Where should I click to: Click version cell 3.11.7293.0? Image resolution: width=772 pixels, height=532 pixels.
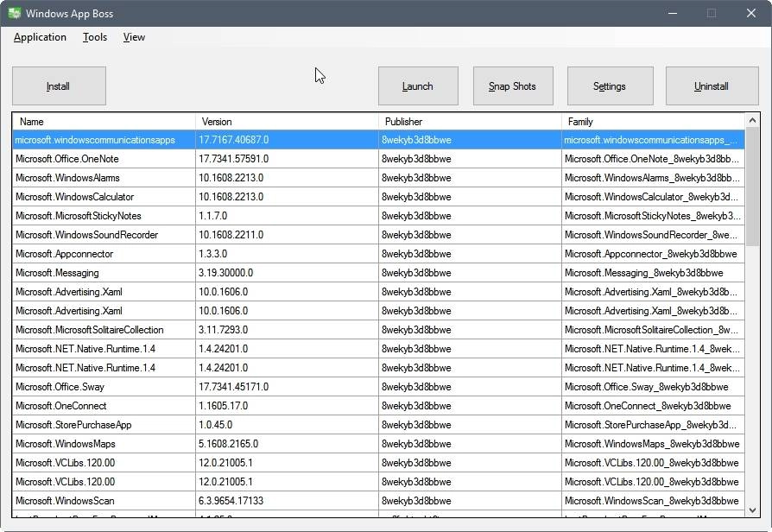pos(287,330)
